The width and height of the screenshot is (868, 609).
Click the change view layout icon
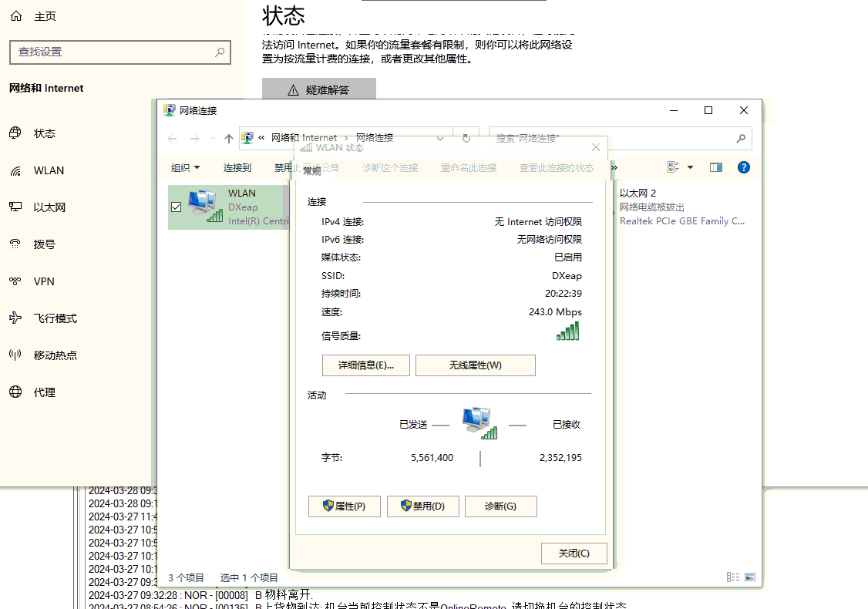point(673,167)
